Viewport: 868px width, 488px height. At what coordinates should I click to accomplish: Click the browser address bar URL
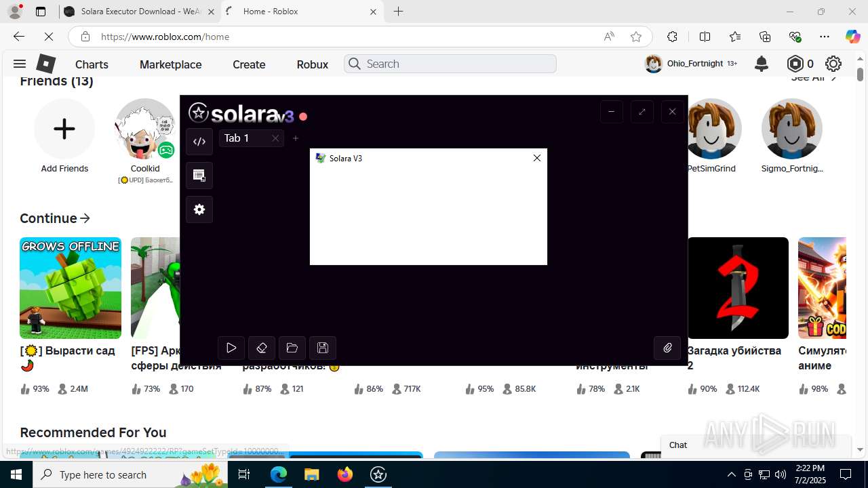click(x=165, y=37)
